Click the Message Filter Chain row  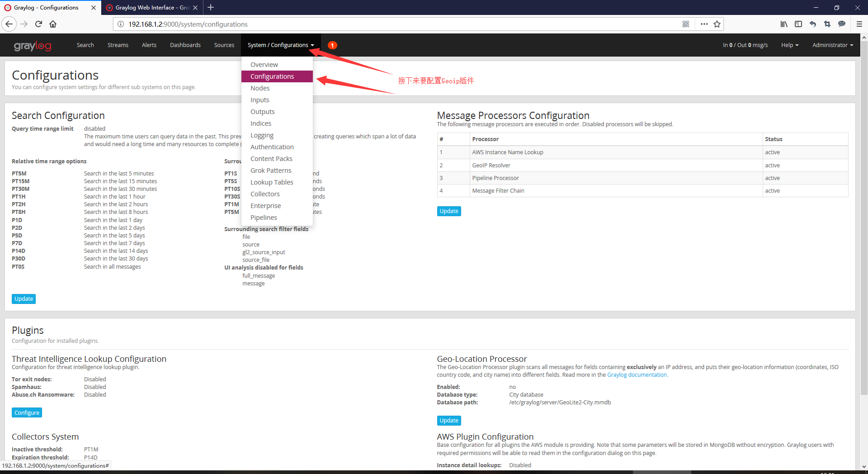click(642, 191)
